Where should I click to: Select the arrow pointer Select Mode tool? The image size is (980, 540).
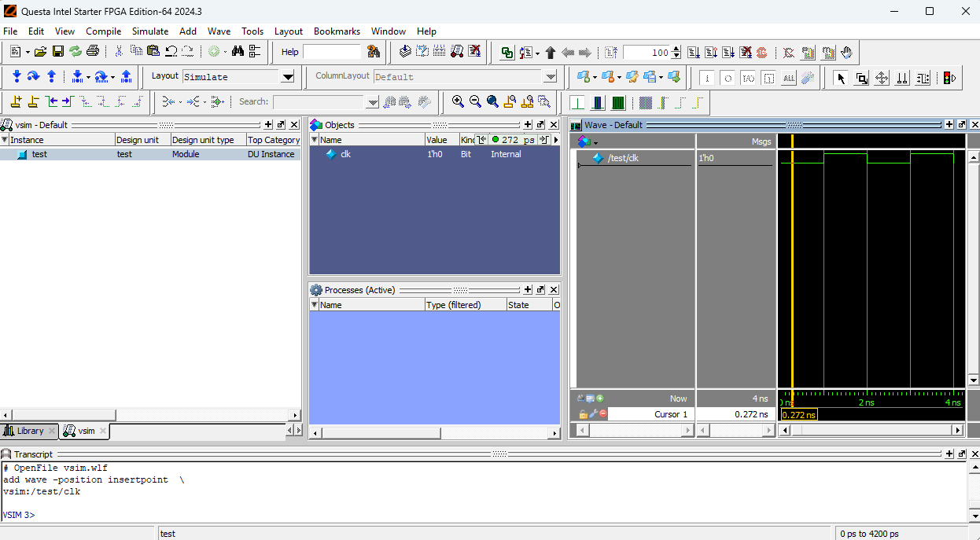[x=841, y=78]
